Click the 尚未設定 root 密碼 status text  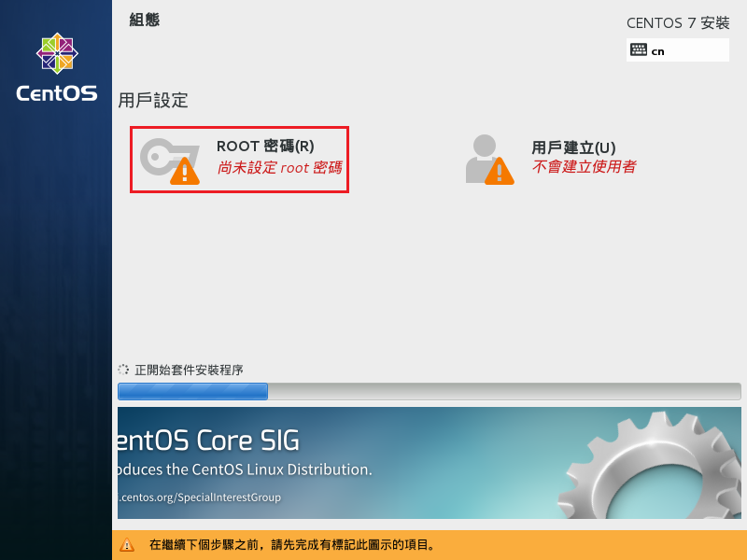click(x=279, y=168)
